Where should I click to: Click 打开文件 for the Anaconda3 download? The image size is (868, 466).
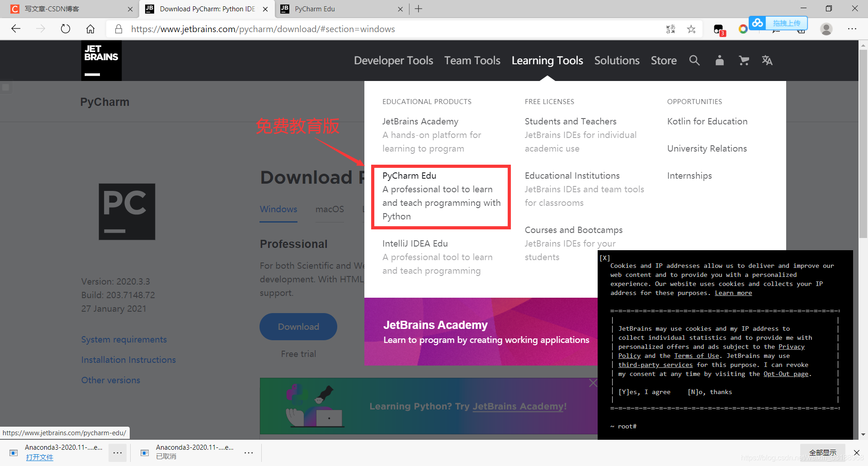[39, 457]
